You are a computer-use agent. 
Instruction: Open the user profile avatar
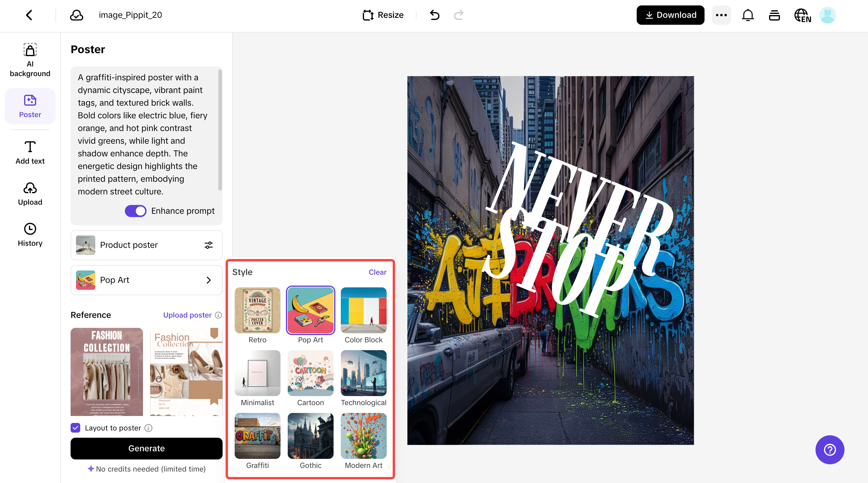(x=828, y=15)
